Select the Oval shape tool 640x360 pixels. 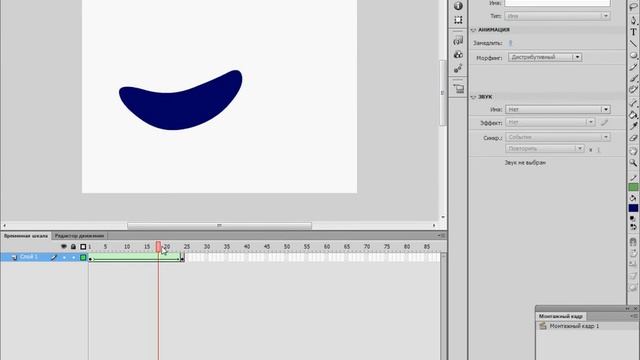coord(633,55)
